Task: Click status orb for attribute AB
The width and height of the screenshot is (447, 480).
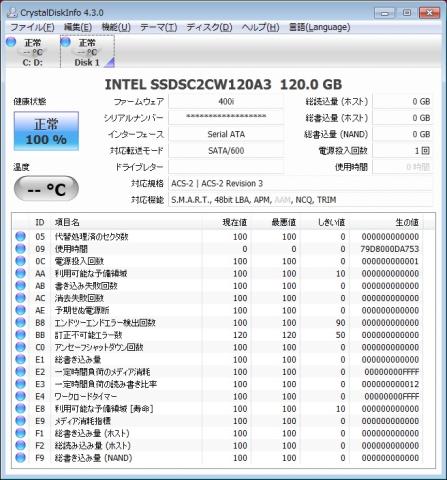Action: [20, 286]
